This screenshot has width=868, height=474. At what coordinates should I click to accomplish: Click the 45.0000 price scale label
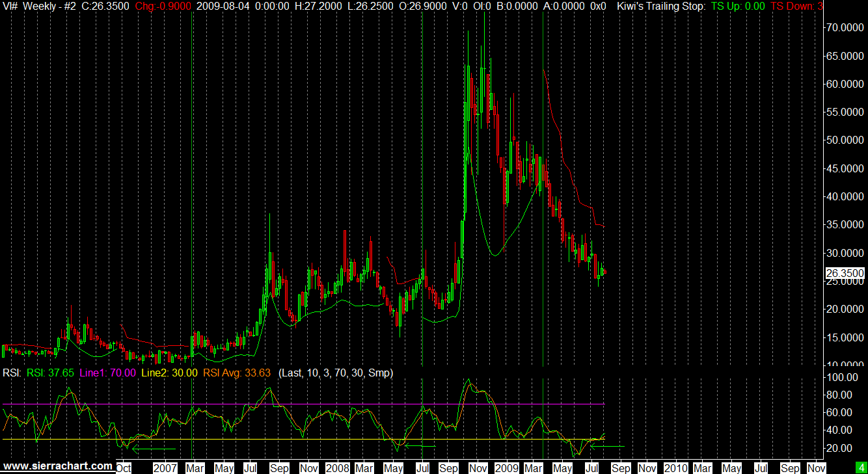[845, 168]
